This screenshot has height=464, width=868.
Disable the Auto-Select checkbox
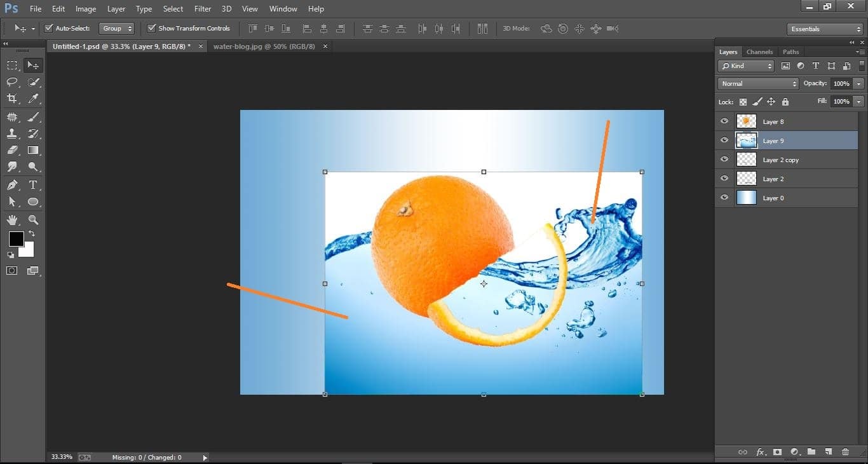[x=49, y=28]
